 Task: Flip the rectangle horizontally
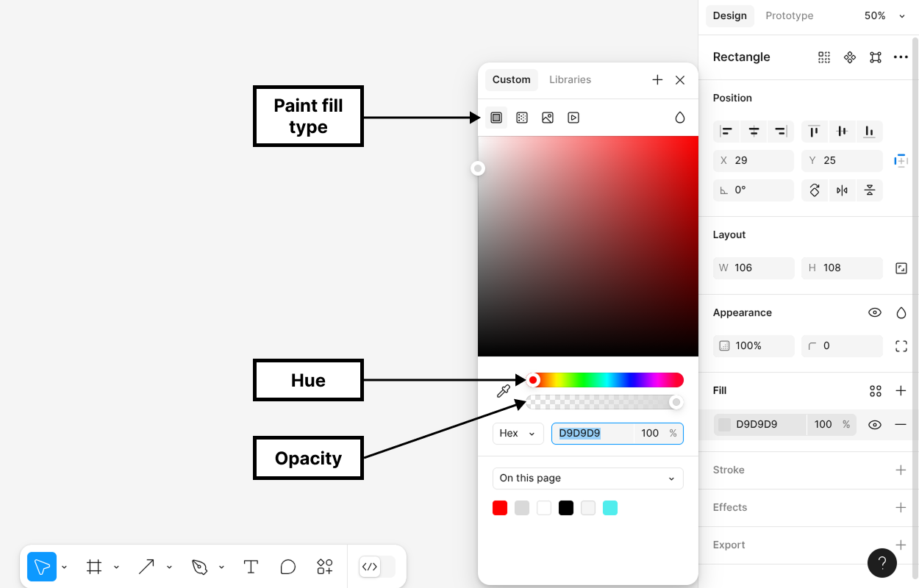(842, 190)
